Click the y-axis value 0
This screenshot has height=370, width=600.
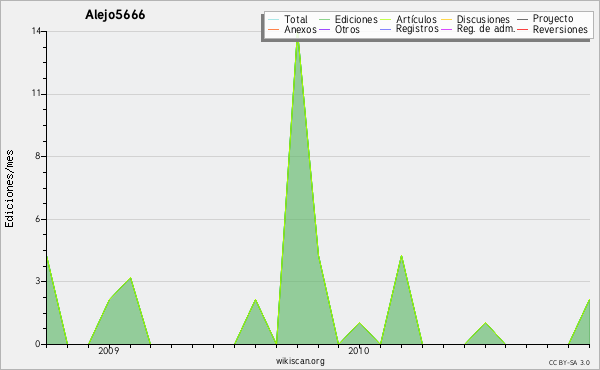coord(38,344)
